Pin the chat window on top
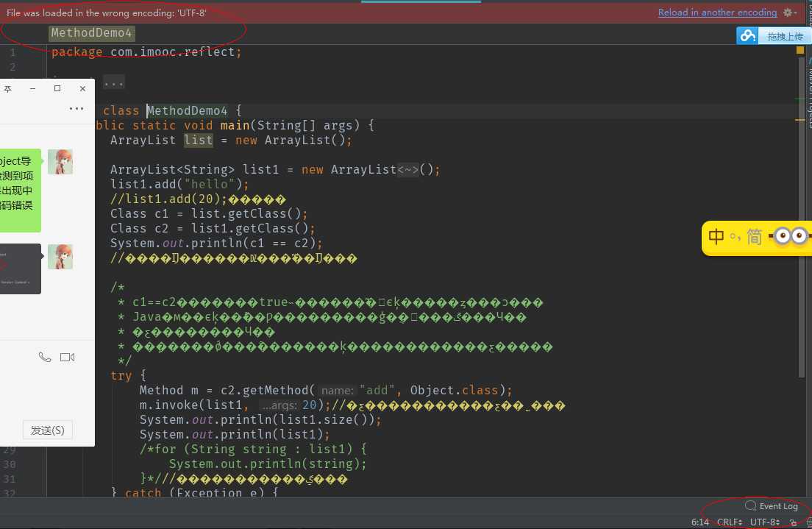The image size is (812, 529). [8, 88]
